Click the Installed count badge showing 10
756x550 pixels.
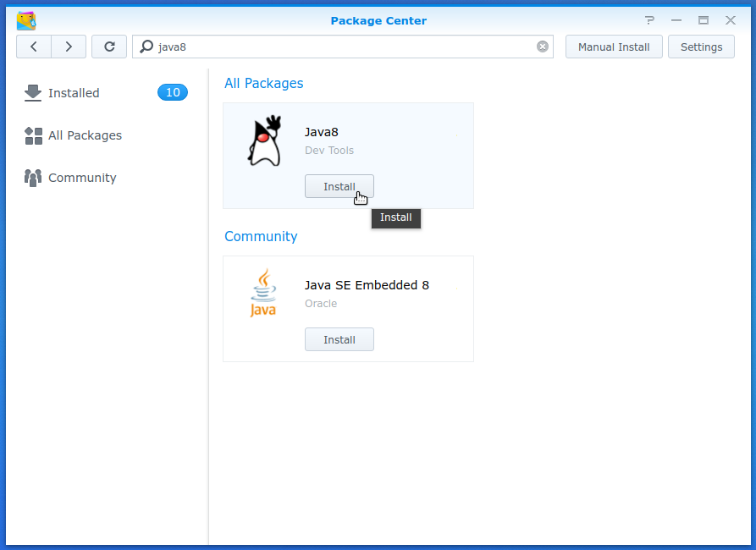(x=173, y=93)
